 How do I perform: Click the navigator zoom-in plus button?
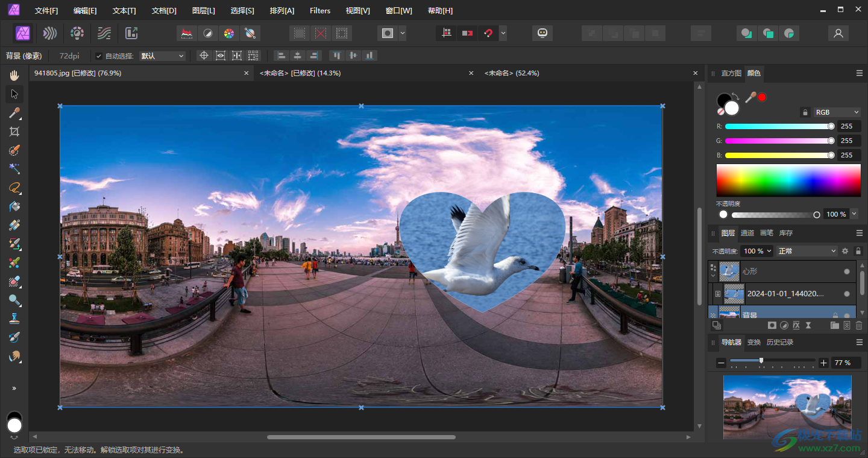tap(823, 363)
